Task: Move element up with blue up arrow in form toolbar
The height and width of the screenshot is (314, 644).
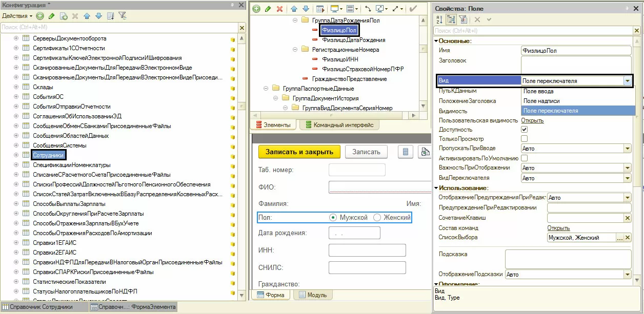Action: pyautogui.click(x=294, y=9)
